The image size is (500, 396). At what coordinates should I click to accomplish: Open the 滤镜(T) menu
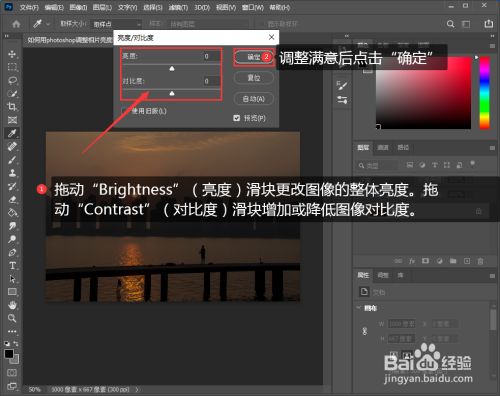coord(178,7)
